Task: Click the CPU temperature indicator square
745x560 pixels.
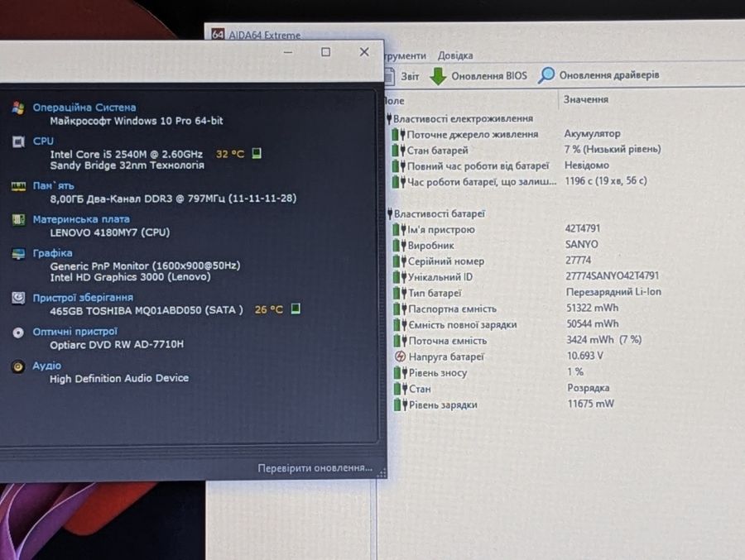Action: 257,153
